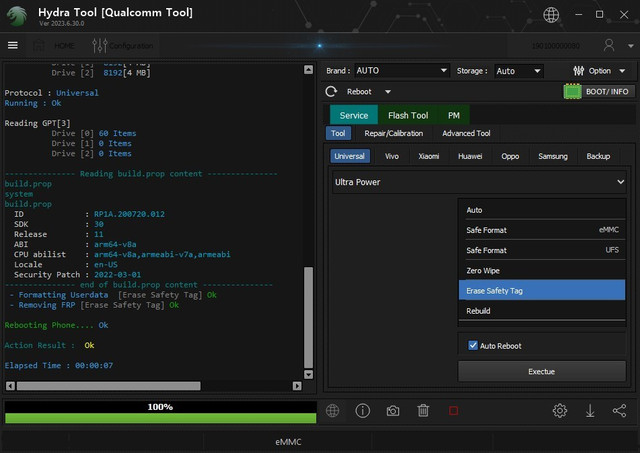640x453 pixels.
Task: Open Configuration sliders in toolbar
Action: 122,46
